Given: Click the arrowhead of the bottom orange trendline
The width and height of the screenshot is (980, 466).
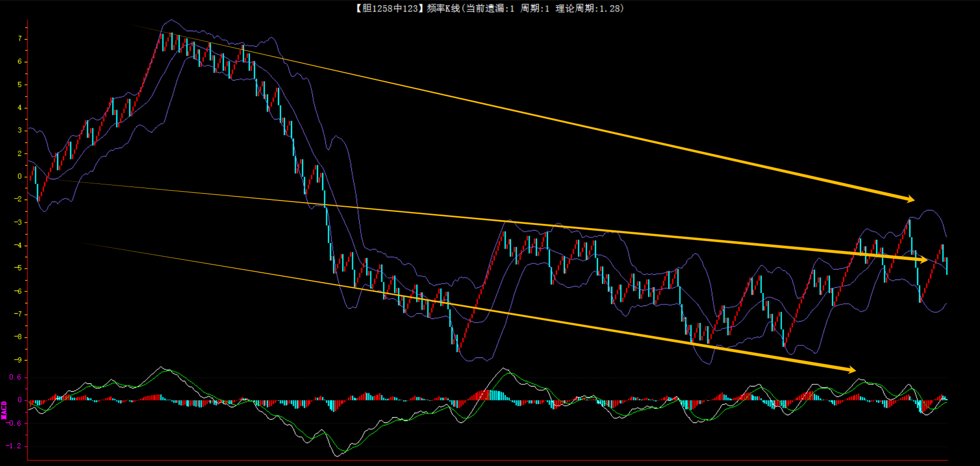Looking at the screenshot, I should [x=851, y=370].
